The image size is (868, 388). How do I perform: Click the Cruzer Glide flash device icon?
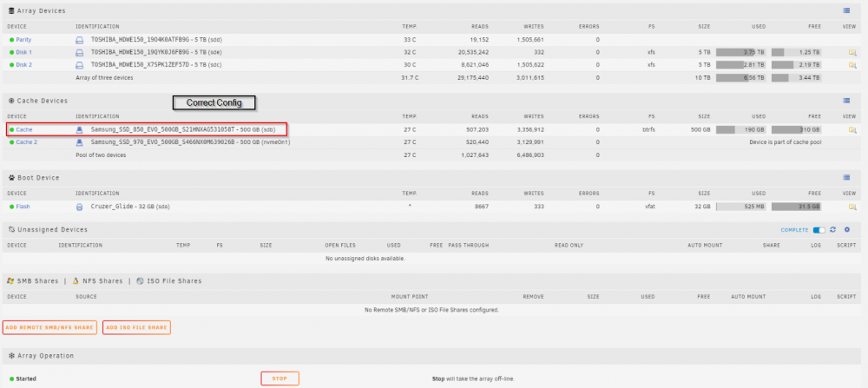pyautogui.click(x=79, y=207)
